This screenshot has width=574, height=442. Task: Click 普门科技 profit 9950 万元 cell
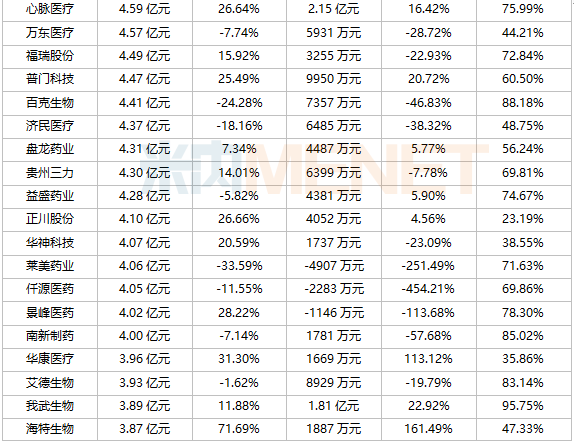click(333, 79)
